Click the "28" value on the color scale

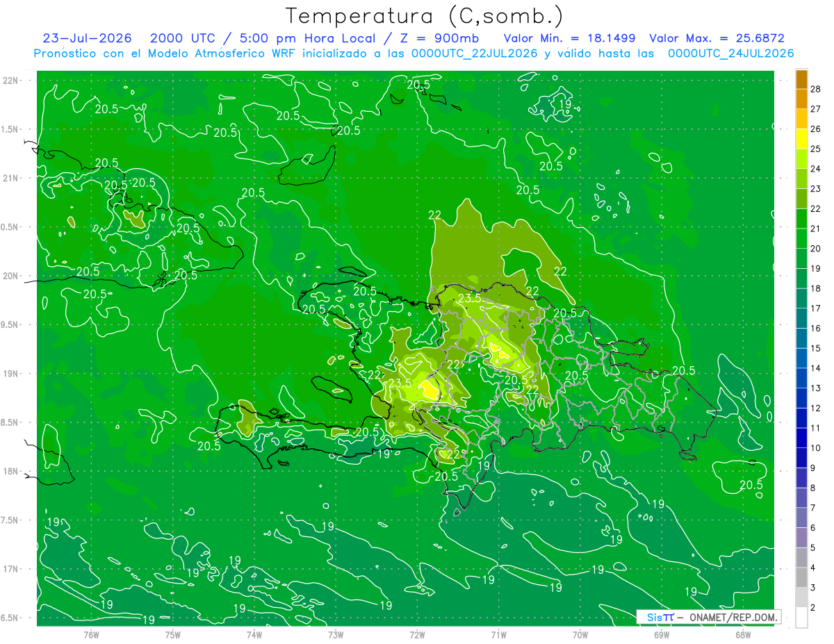pyautogui.click(x=816, y=88)
